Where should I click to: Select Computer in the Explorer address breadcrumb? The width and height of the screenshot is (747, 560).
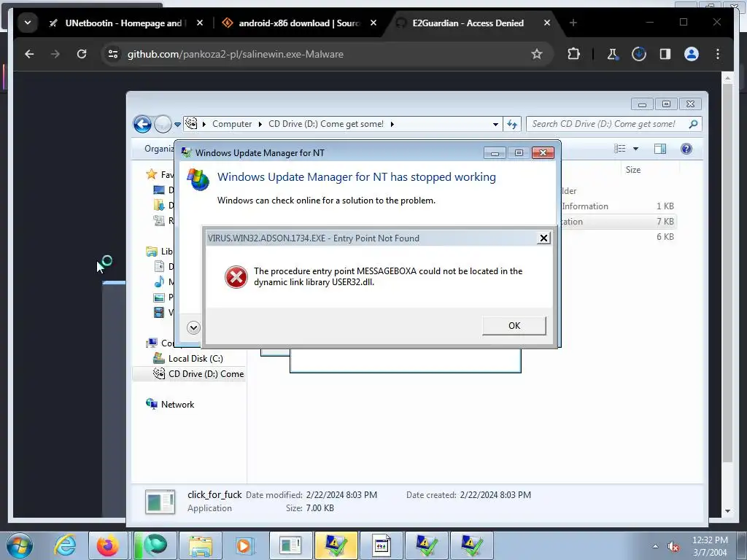(x=231, y=124)
